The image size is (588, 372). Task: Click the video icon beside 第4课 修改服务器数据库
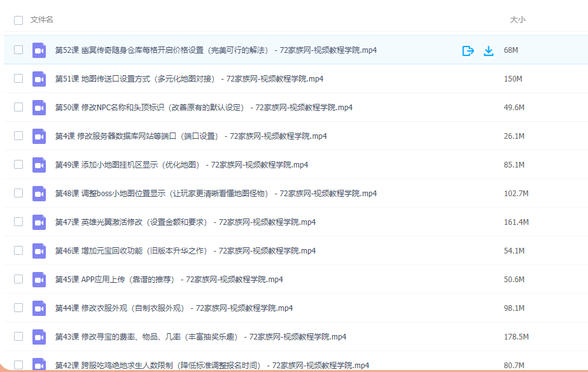point(39,136)
